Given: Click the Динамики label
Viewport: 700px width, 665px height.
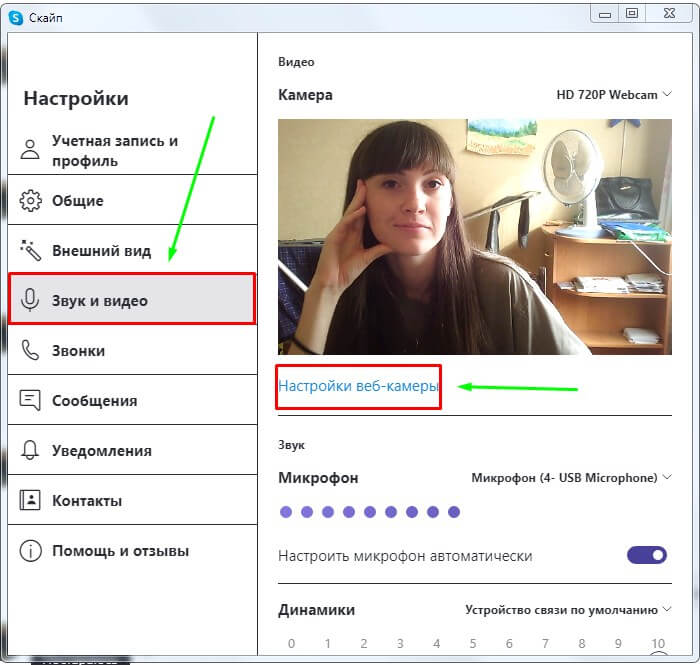Looking at the screenshot, I should tap(317, 610).
